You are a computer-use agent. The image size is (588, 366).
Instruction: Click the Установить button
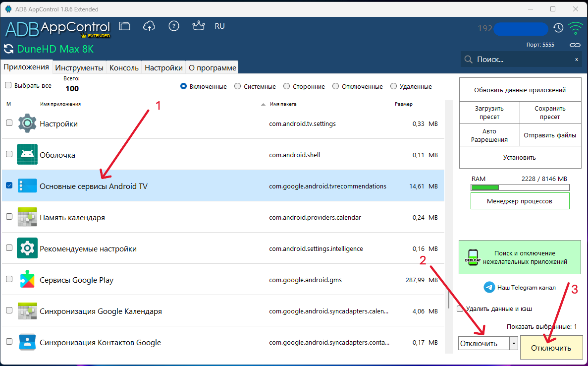point(520,157)
